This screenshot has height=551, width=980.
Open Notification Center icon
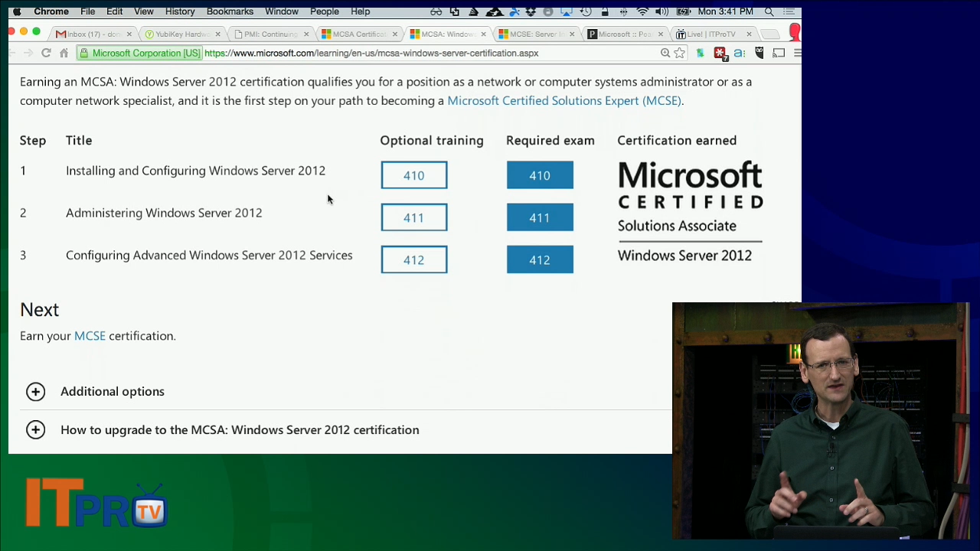(x=789, y=11)
